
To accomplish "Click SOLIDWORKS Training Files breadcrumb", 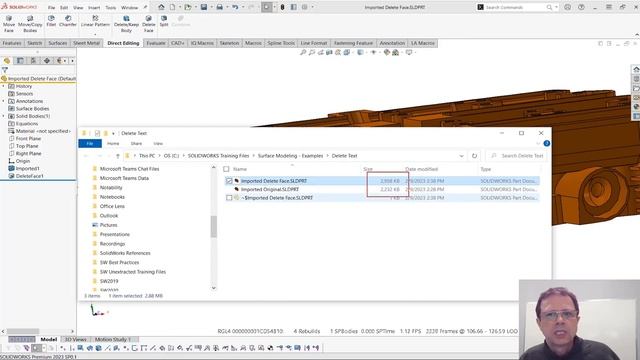I will point(218,156).
